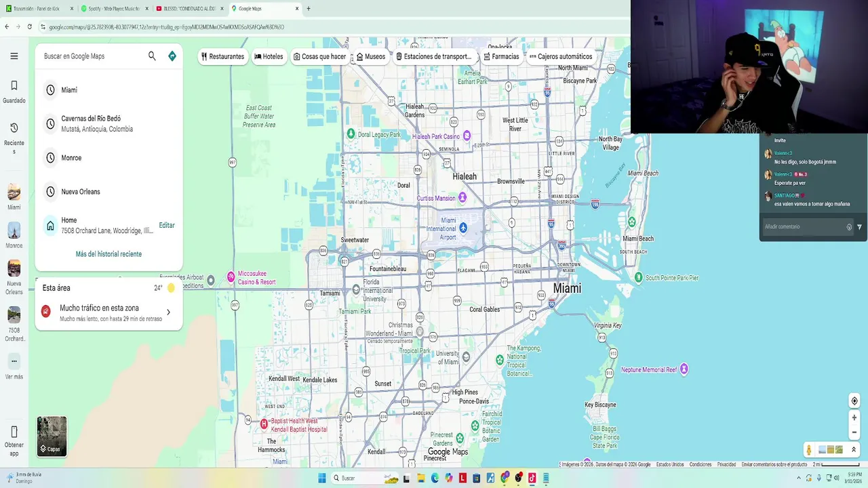Click Enviar comentarios sobre el producto link
Screen dimensions: 868x488
point(774,464)
